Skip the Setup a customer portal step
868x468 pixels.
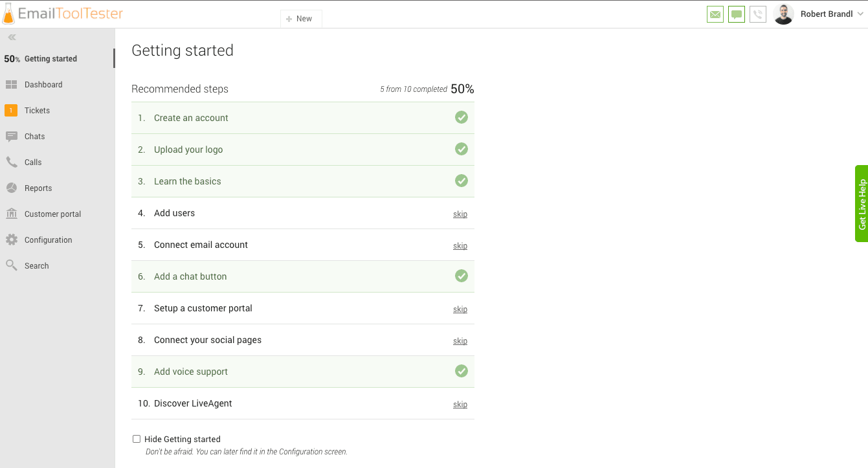coord(460,309)
